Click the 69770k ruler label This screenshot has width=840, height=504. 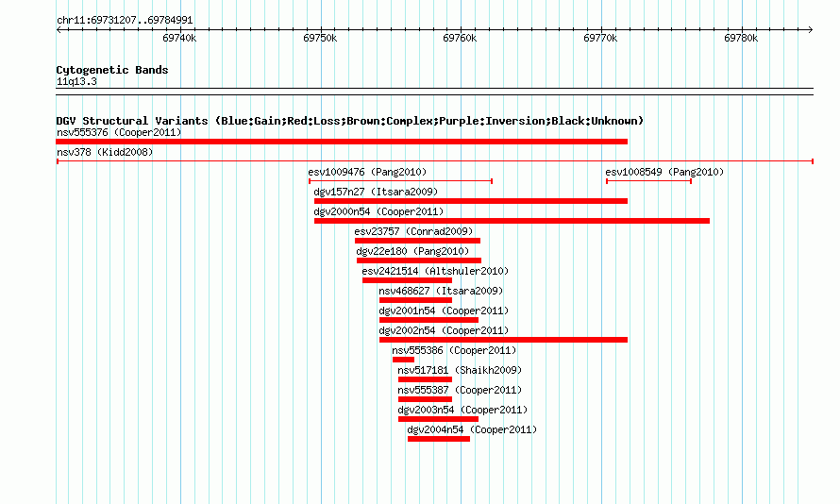[x=600, y=38]
